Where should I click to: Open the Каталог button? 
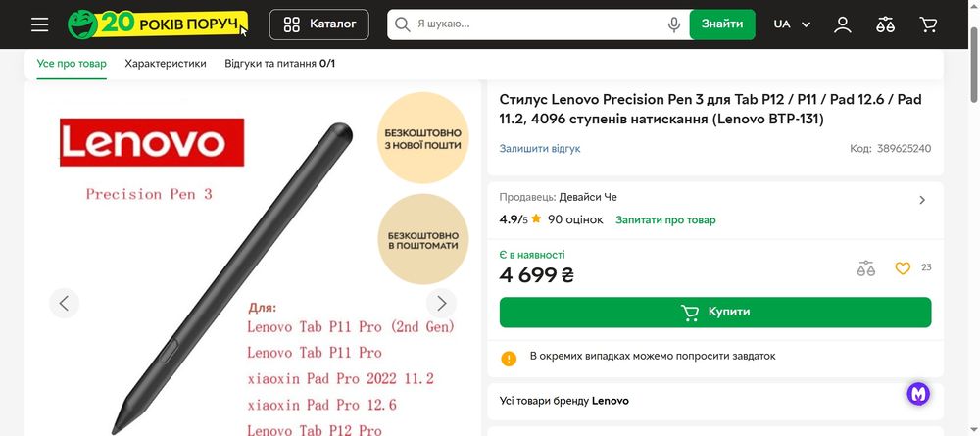(x=319, y=24)
